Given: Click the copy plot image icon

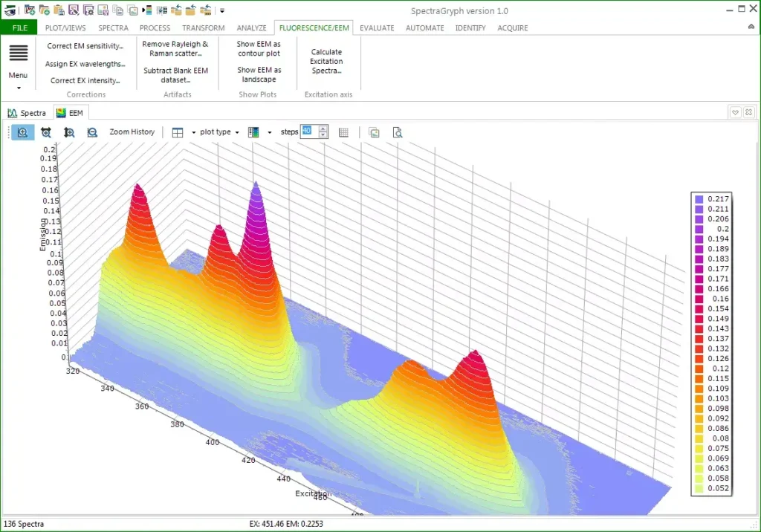Looking at the screenshot, I should pyautogui.click(x=374, y=132).
